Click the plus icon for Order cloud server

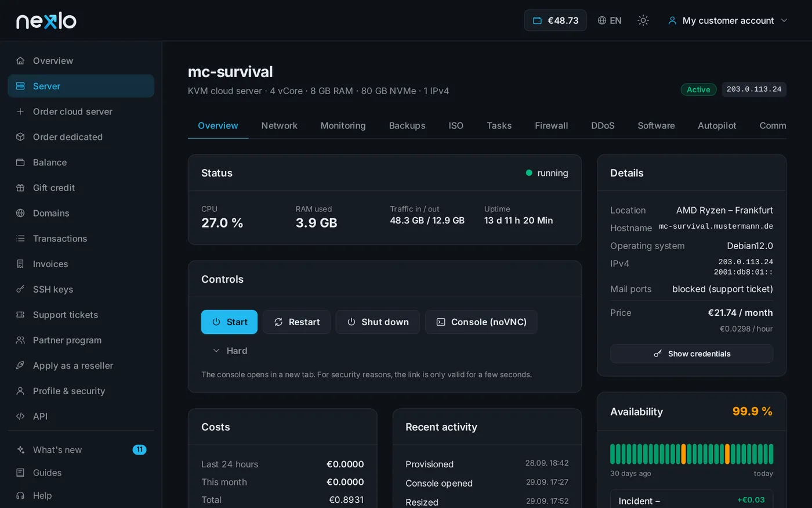(20, 111)
